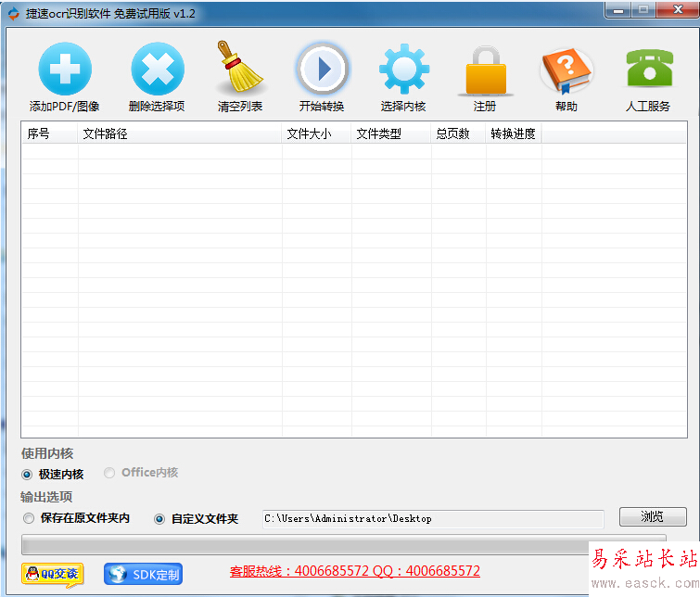This screenshot has width=700, height=597.
Task: Minimize the OCR software window
Action: click(x=618, y=10)
